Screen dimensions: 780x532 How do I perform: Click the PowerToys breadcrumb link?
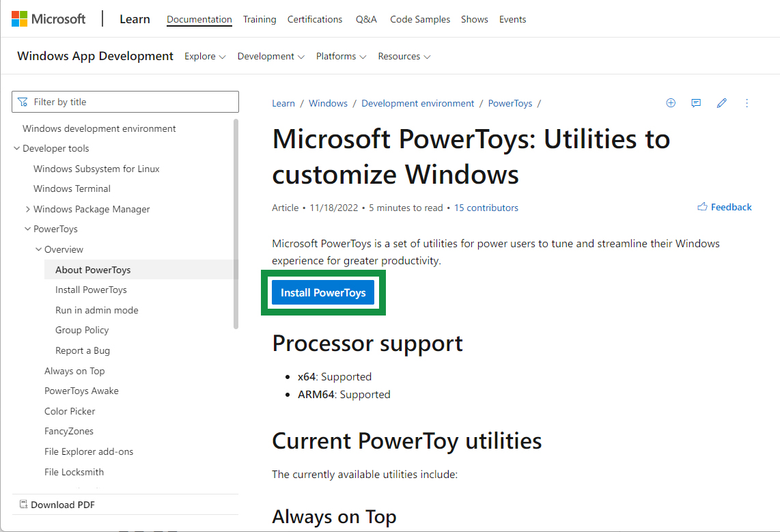pyautogui.click(x=510, y=103)
